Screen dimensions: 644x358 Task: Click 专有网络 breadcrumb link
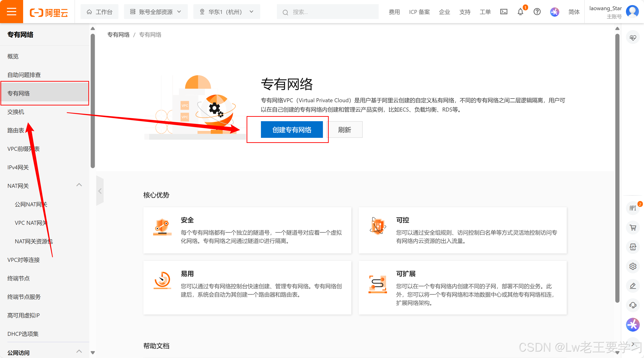pyautogui.click(x=118, y=35)
